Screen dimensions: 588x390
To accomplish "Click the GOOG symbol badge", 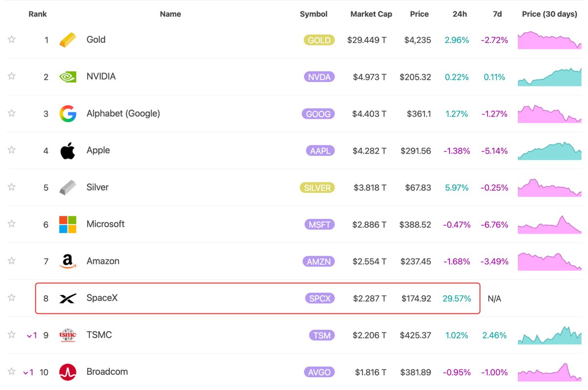I will tap(318, 114).
